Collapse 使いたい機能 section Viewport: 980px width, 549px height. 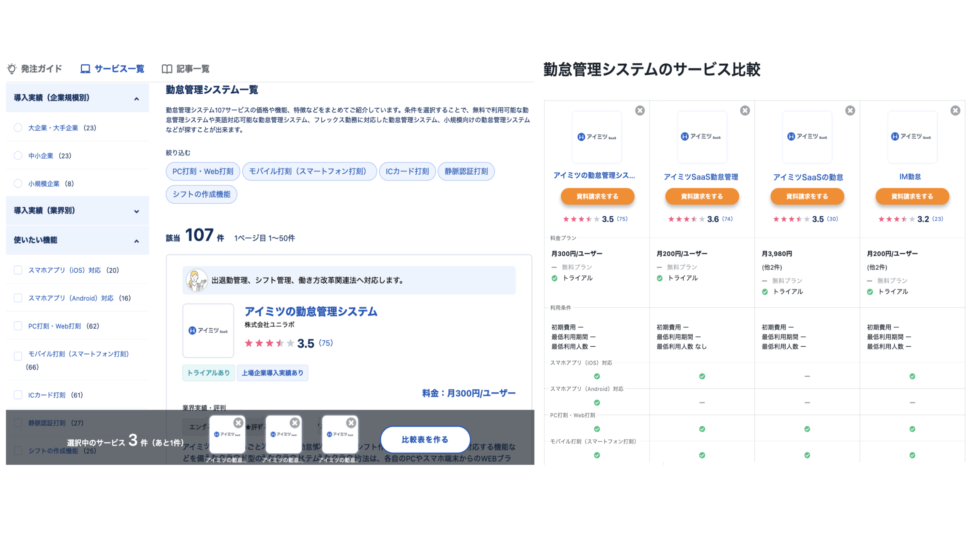[x=136, y=241]
